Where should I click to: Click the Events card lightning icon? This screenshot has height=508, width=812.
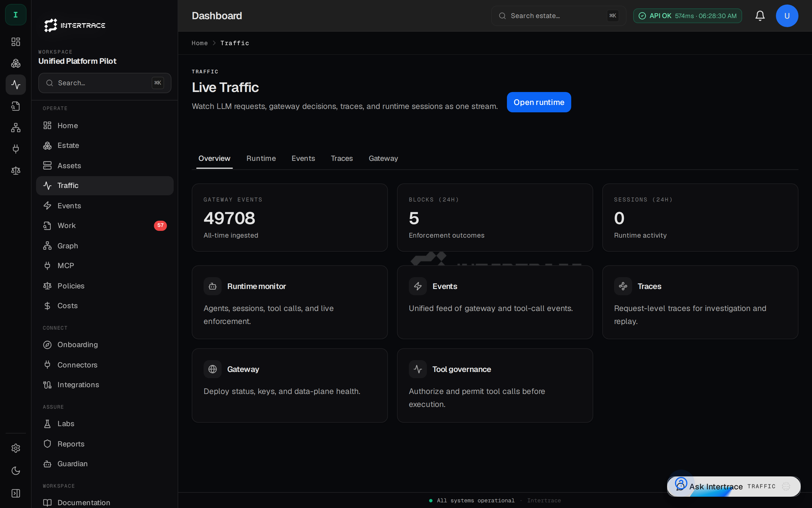(x=418, y=286)
